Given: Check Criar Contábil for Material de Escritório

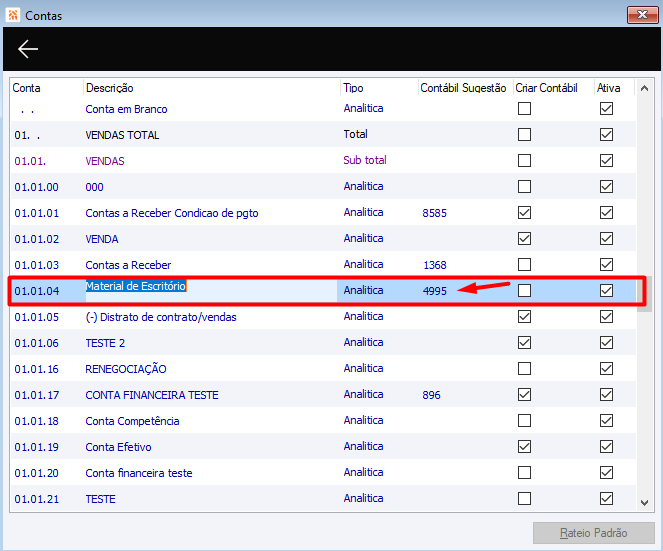Looking at the screenshot, I should click(x=524, y=291).
